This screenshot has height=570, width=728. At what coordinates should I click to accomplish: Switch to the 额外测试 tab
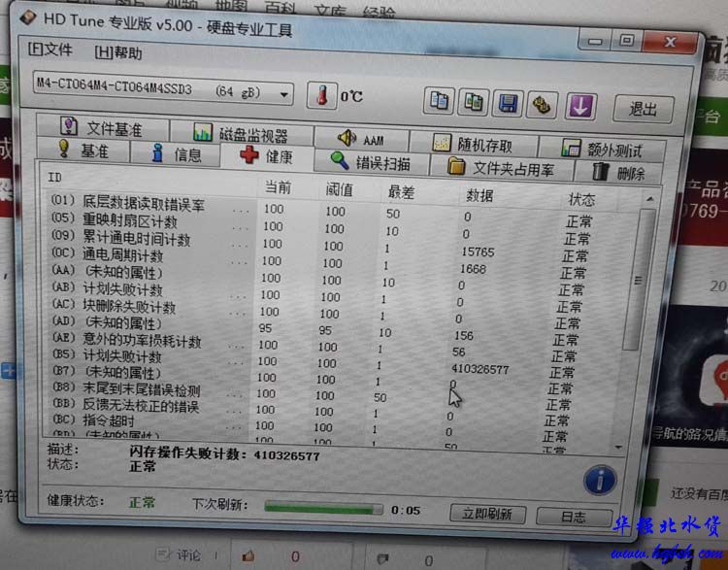point(602,150)
